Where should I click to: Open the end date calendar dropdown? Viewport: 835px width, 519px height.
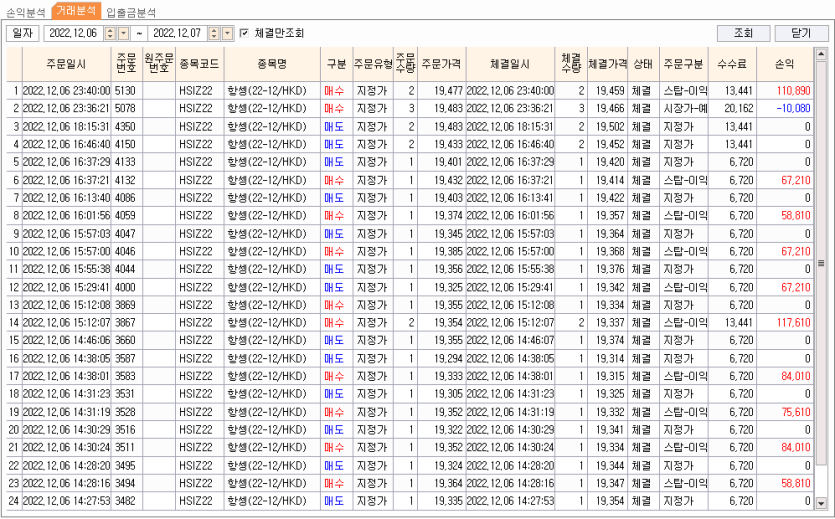(x=227, y=33)
